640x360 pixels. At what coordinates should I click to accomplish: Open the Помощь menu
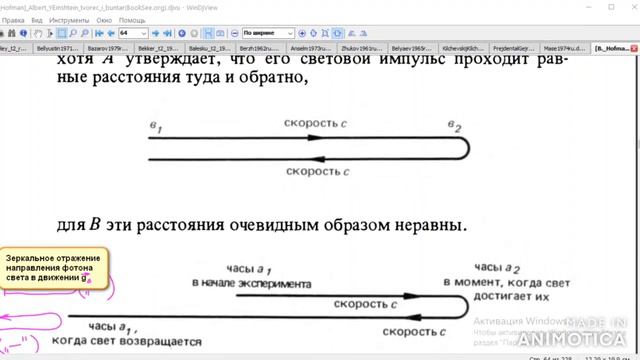click(x=132, y=20)
